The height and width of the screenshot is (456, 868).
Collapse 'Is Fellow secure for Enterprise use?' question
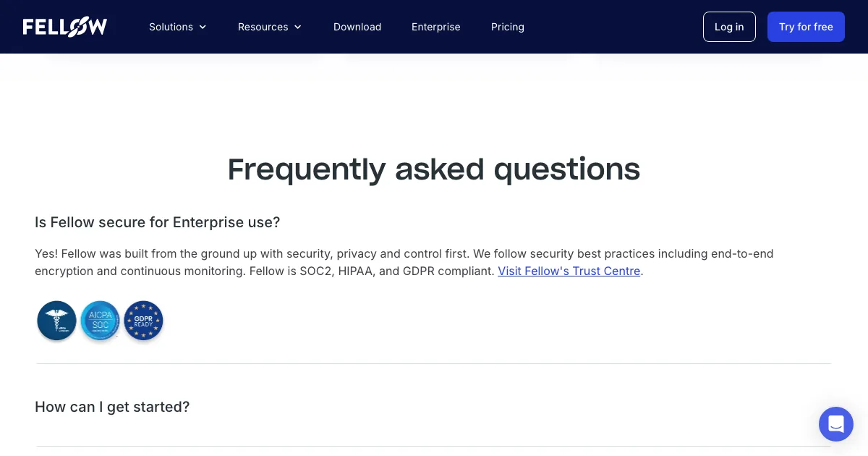[158, 222]
